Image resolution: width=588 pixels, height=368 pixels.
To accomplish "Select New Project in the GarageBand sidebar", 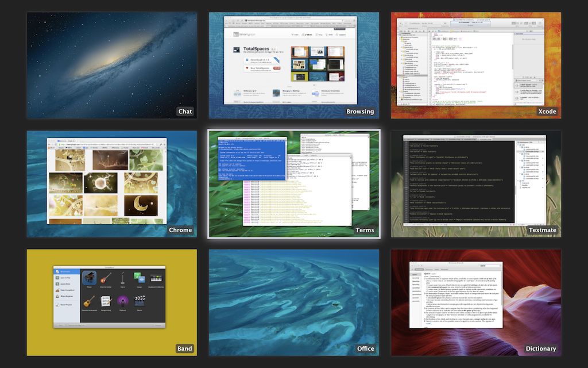I will tap(63, 271).
